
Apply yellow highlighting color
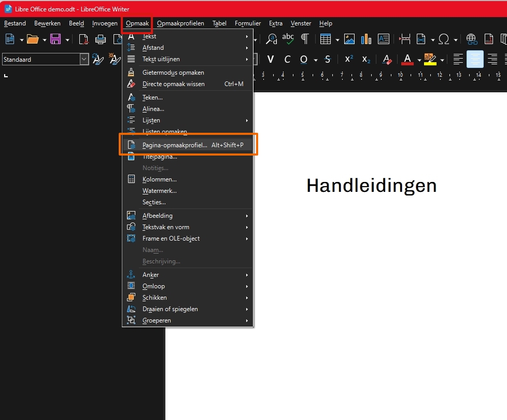(430, 60)
